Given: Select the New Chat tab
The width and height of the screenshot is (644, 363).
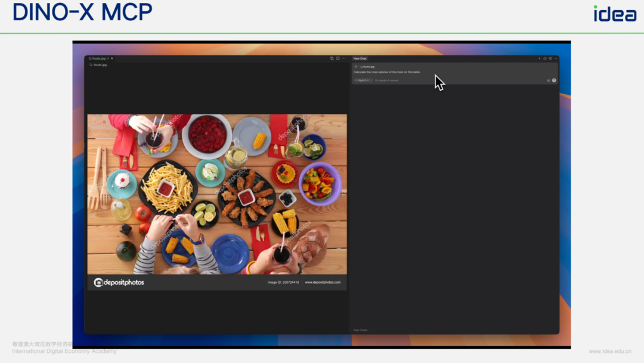Looking at the screenshot, I should 360,58.
